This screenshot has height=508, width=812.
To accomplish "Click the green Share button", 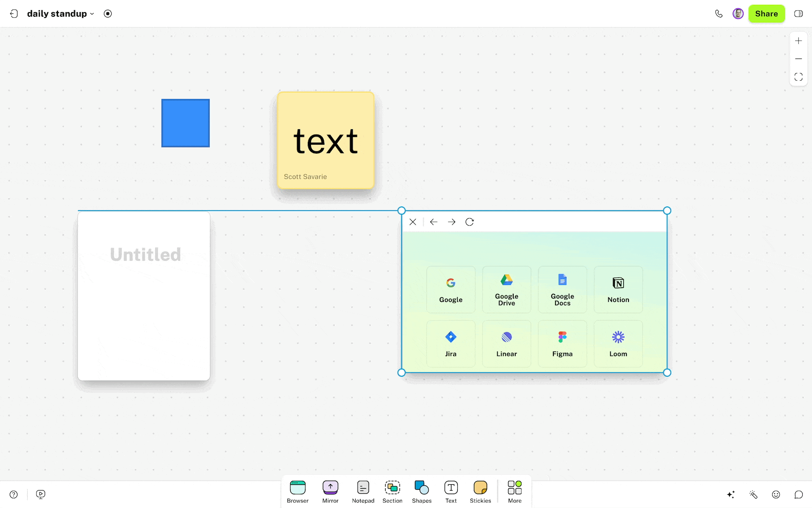I will coord(766,14).
